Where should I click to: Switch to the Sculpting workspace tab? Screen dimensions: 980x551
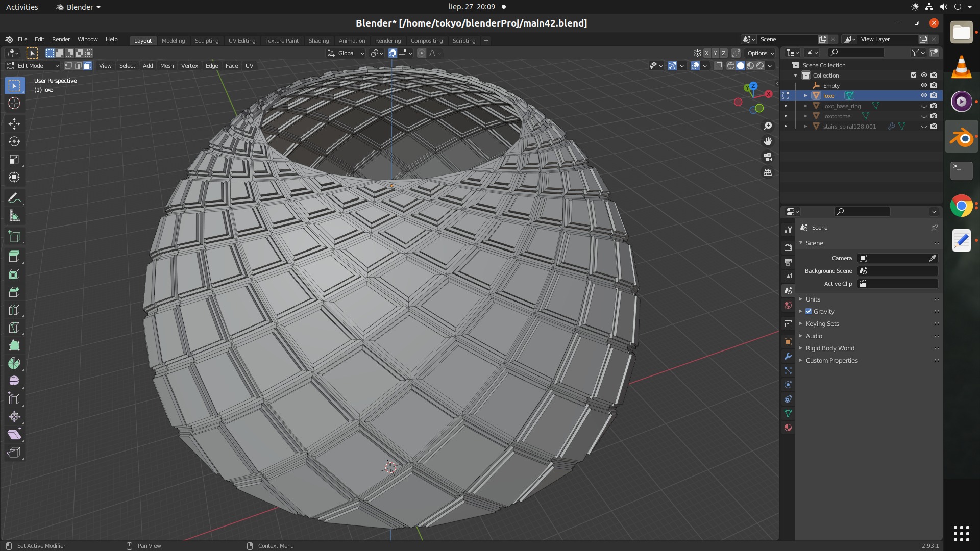206,40
